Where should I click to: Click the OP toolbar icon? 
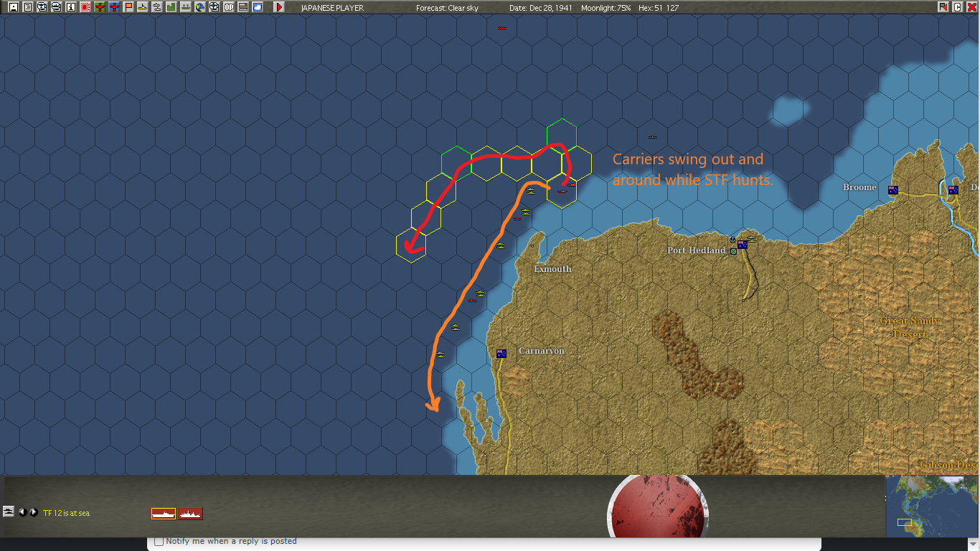click(229, 7)
